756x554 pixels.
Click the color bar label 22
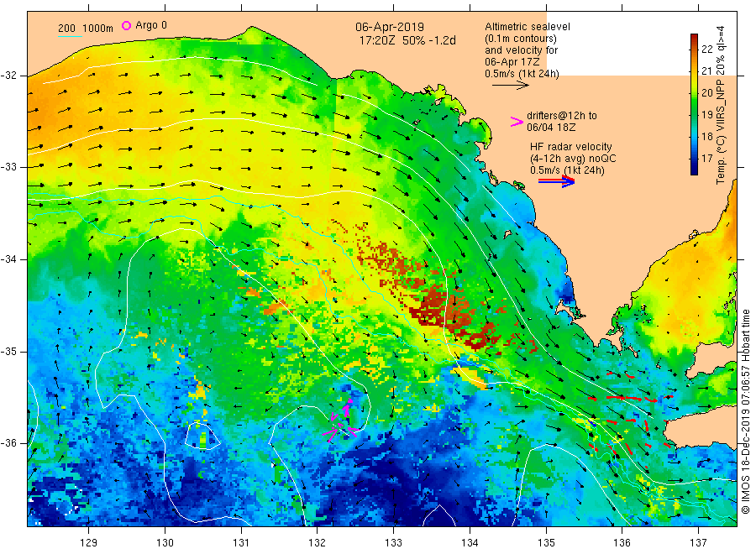tap(706, 49)
